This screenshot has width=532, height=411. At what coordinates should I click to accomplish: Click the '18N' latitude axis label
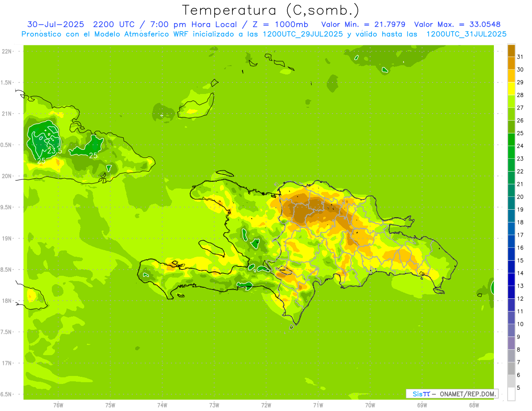7,301
